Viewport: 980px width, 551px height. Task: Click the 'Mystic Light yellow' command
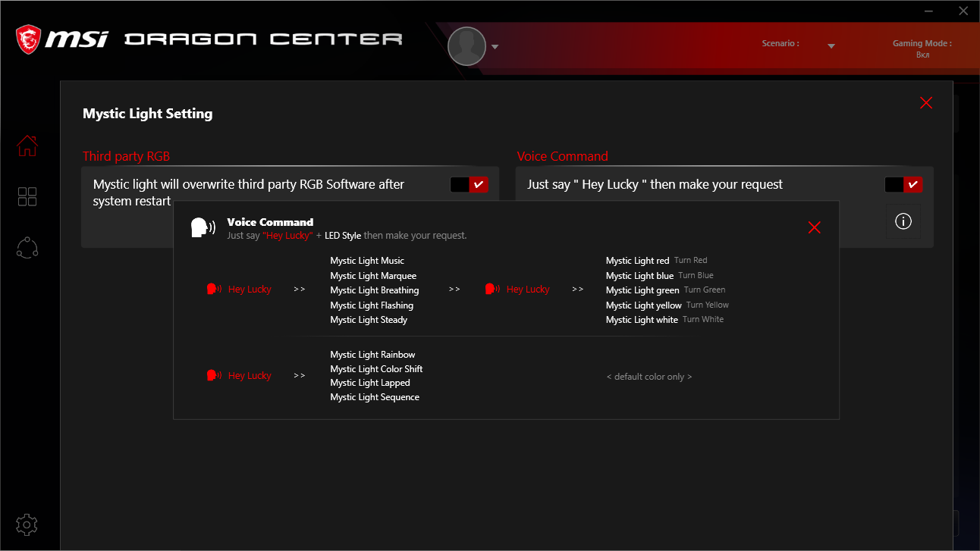pos(644,305)
